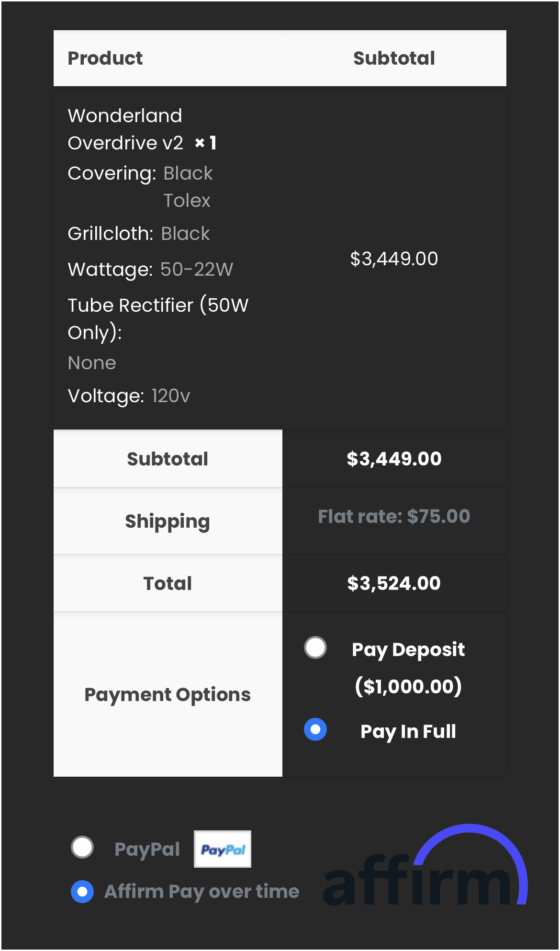Screen dimensions: 560x951
Task: Click the "Affirm Pay over time" label
Action: coord(202,892)
